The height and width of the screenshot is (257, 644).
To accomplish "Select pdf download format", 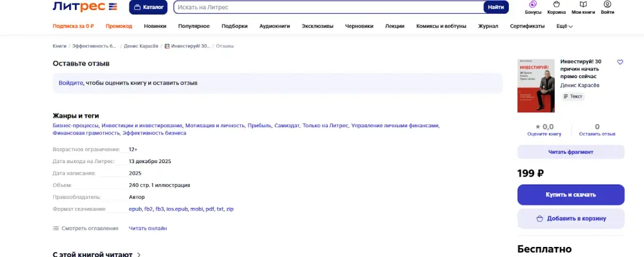I will [x=209, y=209].
